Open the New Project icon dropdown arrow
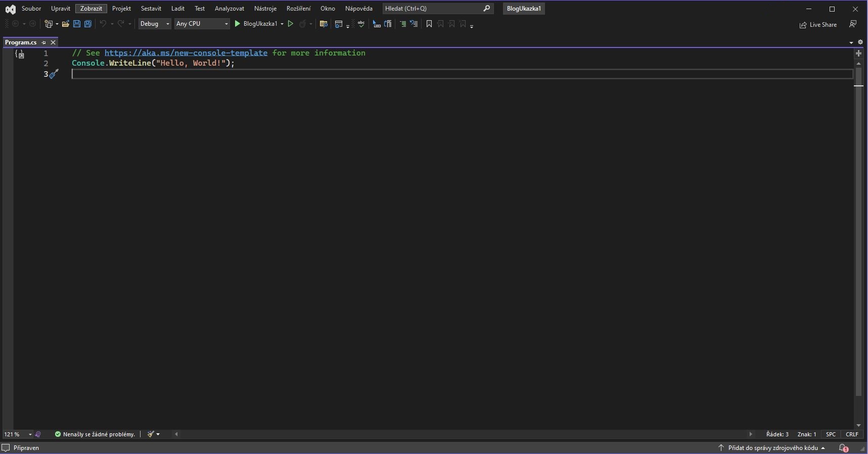 pyautogui.click(x=57, y=24)
